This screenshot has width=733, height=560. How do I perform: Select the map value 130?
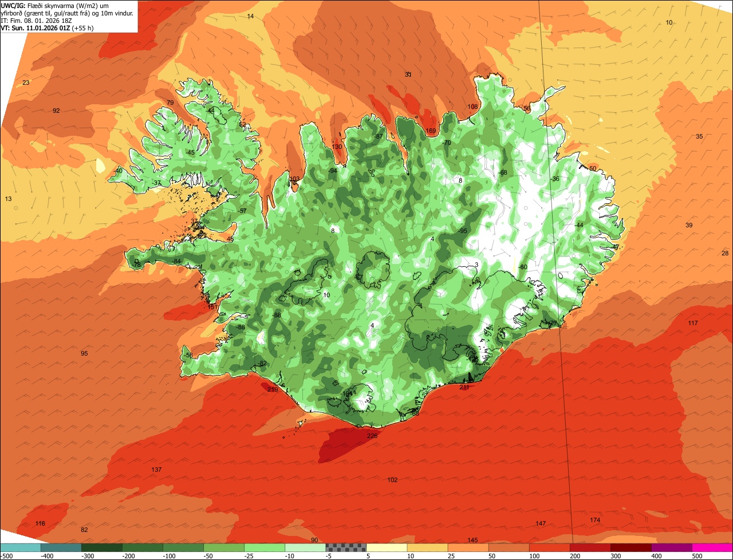click(337, 147)
